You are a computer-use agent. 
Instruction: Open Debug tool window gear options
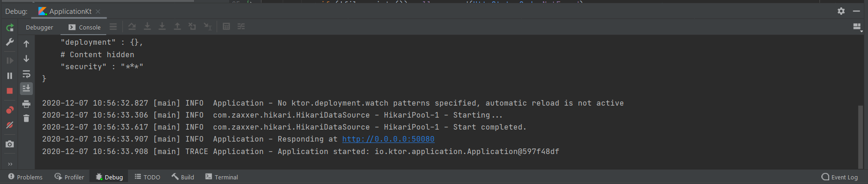(841, 11)
